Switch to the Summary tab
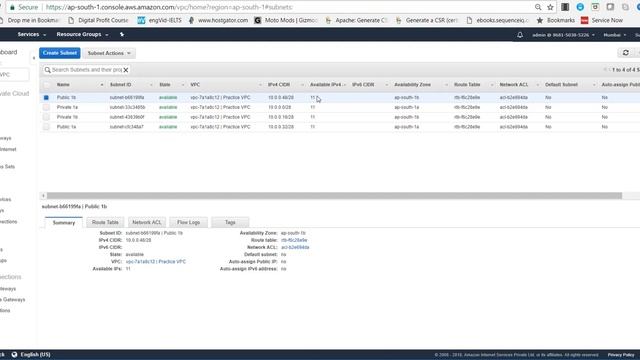The height and width of the screenshot is (360, 640). [x=64, y=222]
